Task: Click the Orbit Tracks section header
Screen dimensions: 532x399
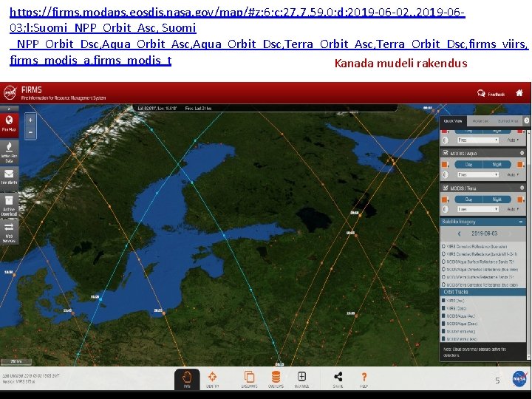Action: coord(482,292)
